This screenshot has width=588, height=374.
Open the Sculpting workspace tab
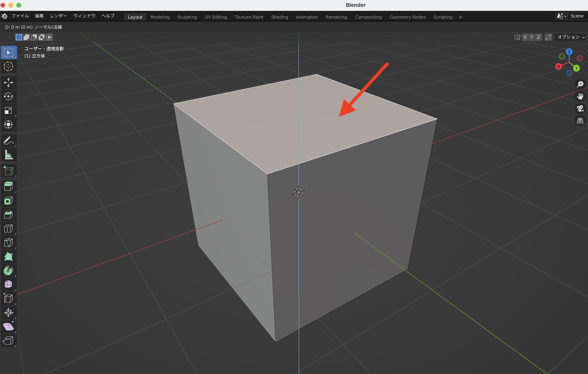tap(187, 17)
